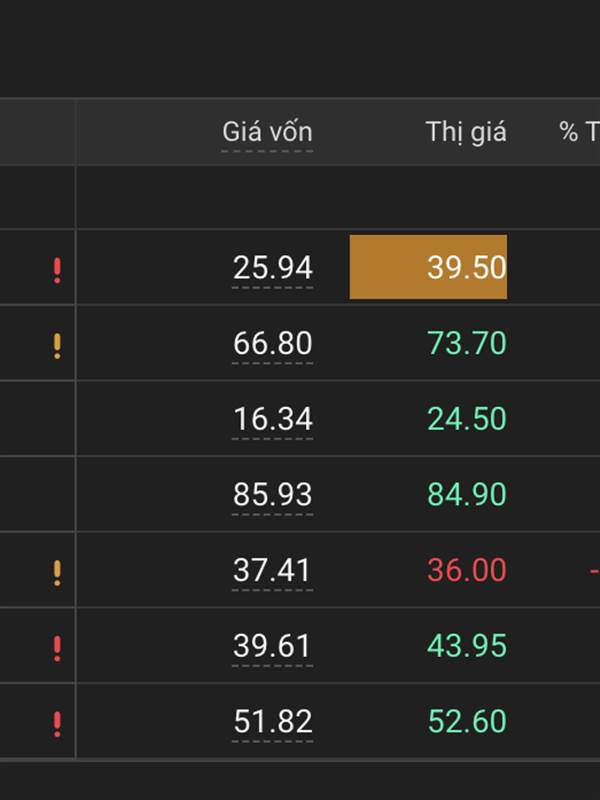The height and width of the screenshot is (800, 600).
Task: Click the green 43.95 market price
Action: point(467,646)
